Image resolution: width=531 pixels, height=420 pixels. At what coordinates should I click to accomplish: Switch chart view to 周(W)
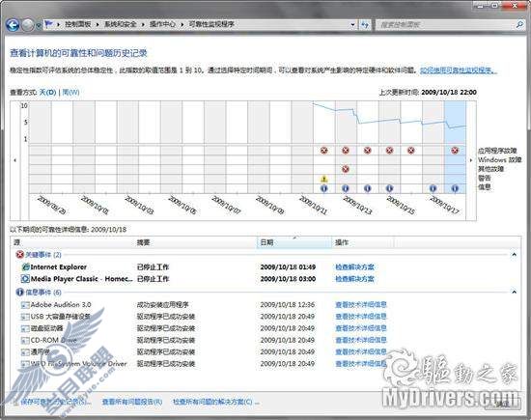tap(71, 92)
